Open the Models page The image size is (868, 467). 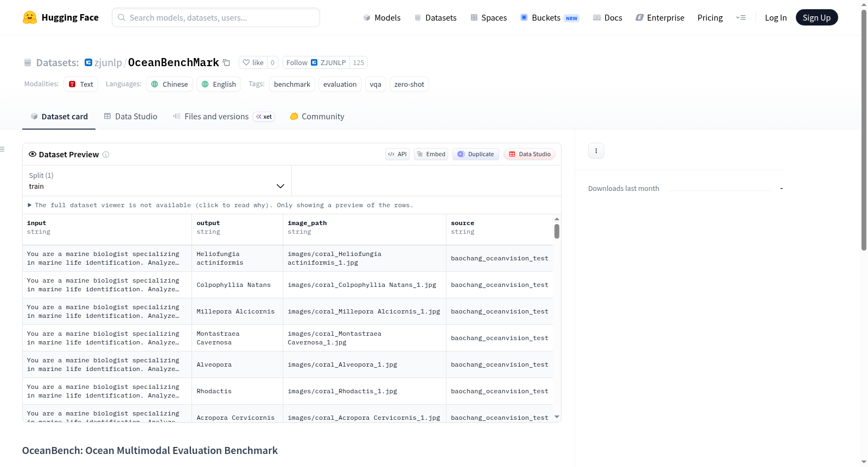pos(382,18)
